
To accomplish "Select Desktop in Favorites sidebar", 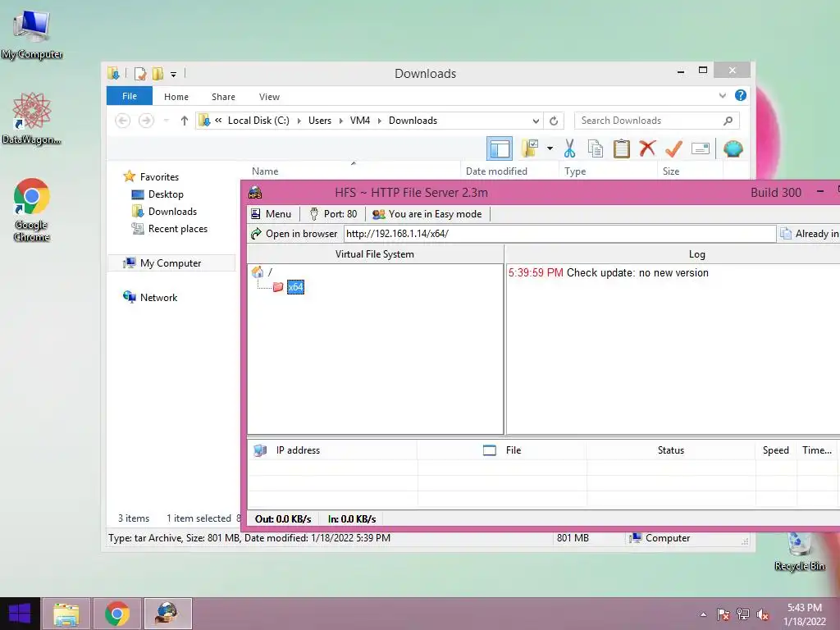I will click(166, 194).
